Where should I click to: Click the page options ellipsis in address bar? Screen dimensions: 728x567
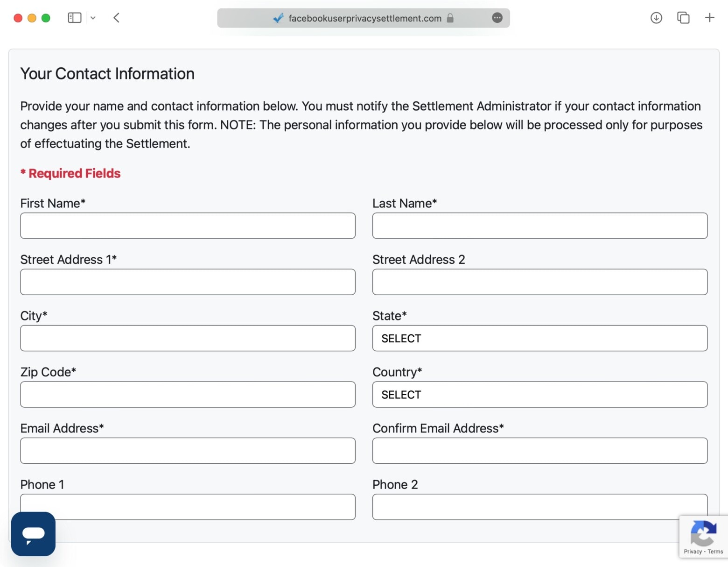(x=497, y=18)
